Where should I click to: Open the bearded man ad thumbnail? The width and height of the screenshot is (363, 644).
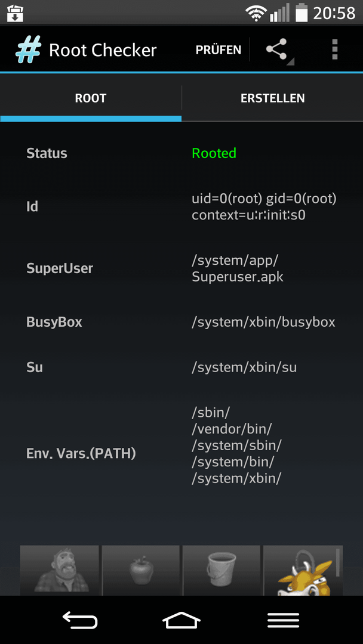coord(60,570)
